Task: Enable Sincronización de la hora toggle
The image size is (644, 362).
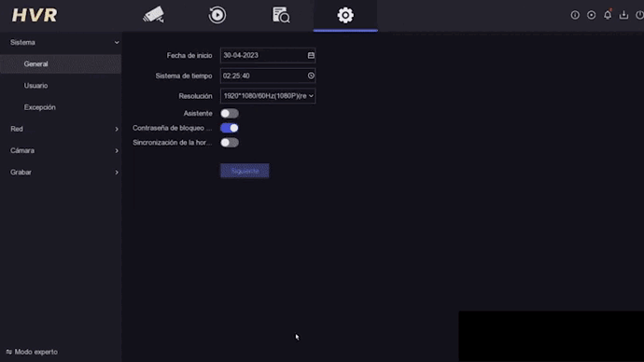Action: [230, 143]
